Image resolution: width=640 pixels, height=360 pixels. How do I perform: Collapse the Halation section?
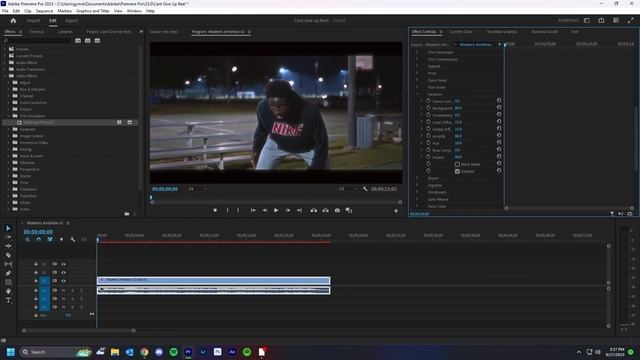point(417,94)
